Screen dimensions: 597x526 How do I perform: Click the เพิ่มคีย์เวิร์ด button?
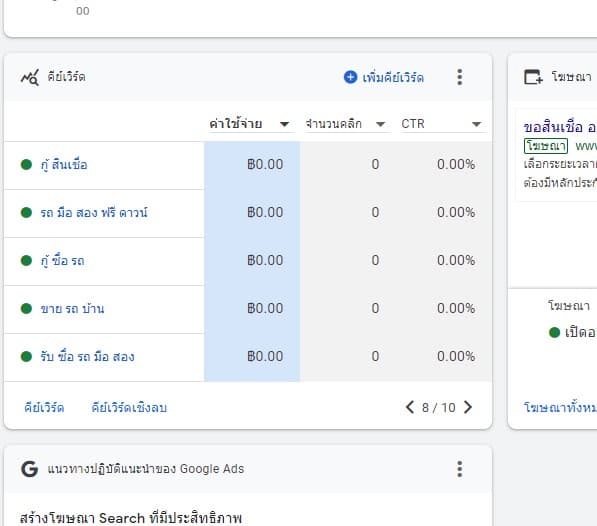pyautogui.click(x=384, y=77)
